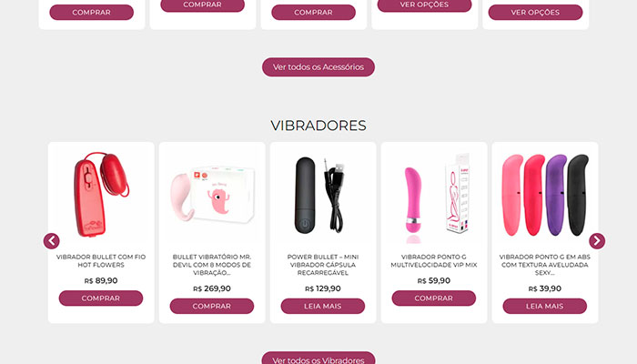Image resolution: width=637 pixels, height=364 pixels.
Task: Open the pink VIP Mix product image
Action: (433, 195)
